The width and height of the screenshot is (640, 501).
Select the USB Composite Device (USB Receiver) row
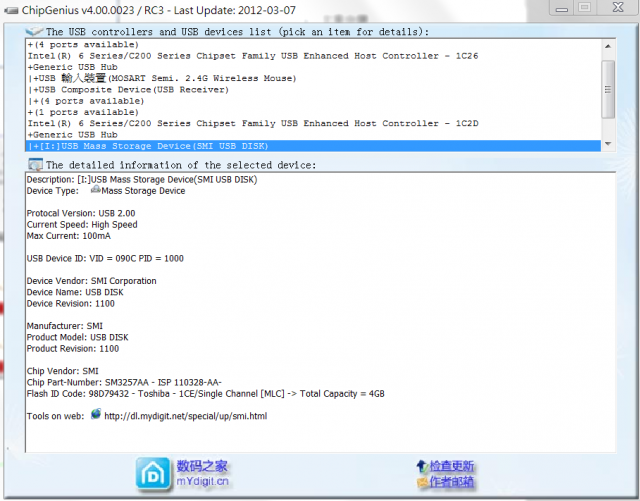pyautogui.click(x=313, y=90)
